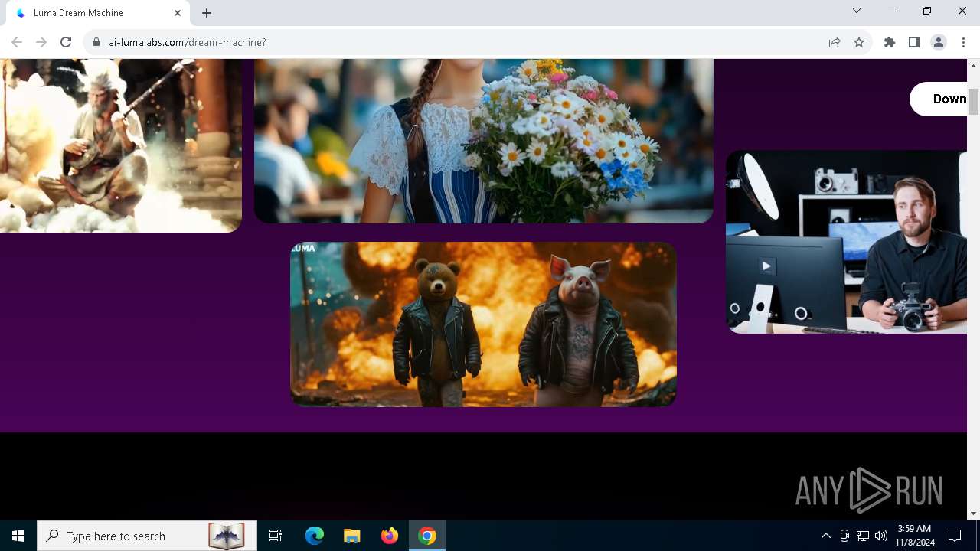Close the Luma Dream Machine tab
This screenshot has height=551, width=980.
coord(178,13)
